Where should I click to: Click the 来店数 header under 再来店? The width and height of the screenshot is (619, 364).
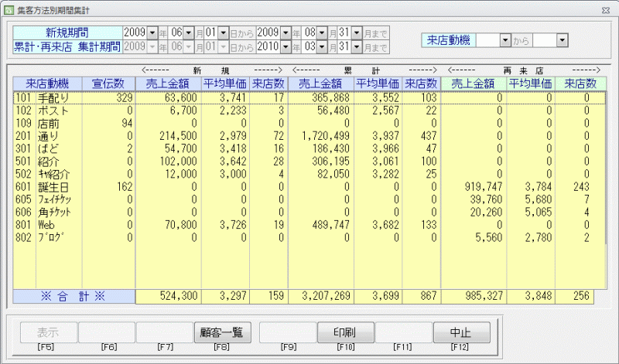point(580,83)
